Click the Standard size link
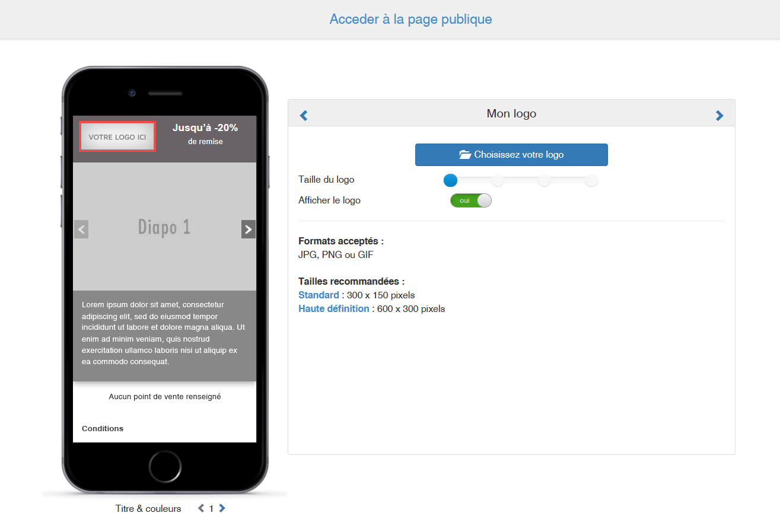The width and height of the screenshot is (780, 532). 319,295
